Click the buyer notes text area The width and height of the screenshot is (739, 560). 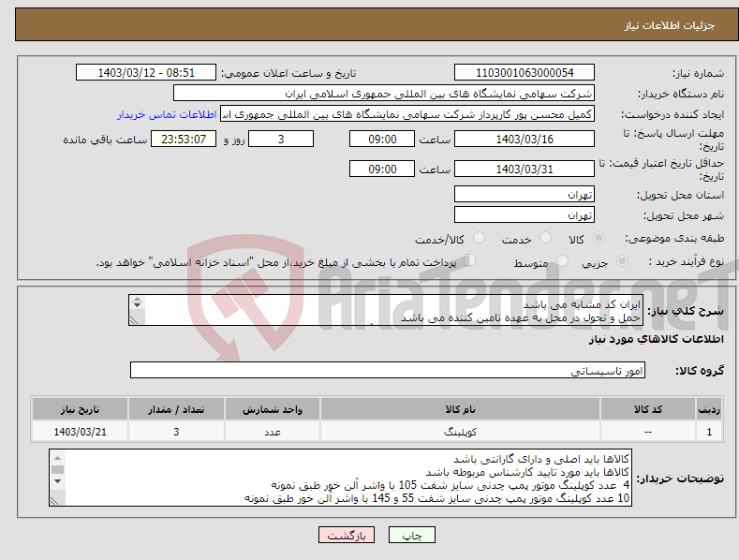tap(340, 478)
